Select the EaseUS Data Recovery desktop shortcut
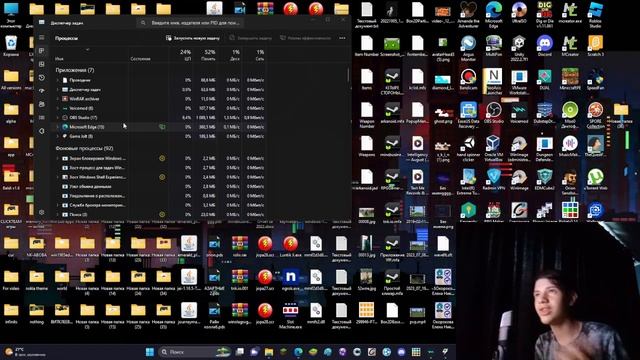The width and height of the screenshot is (640, 360). click(468, 114)
